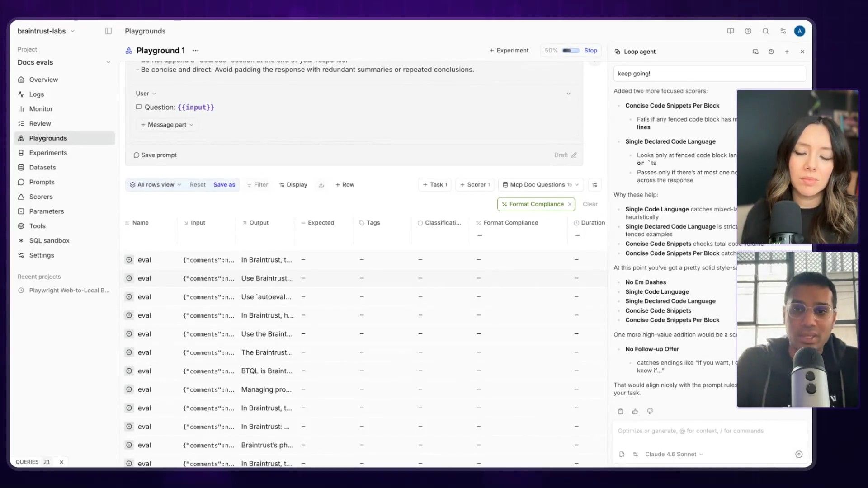Viewport: 868px width, 488px height.
Task: Click the {{input}} variable in prompt
Action: pos(196,108)
